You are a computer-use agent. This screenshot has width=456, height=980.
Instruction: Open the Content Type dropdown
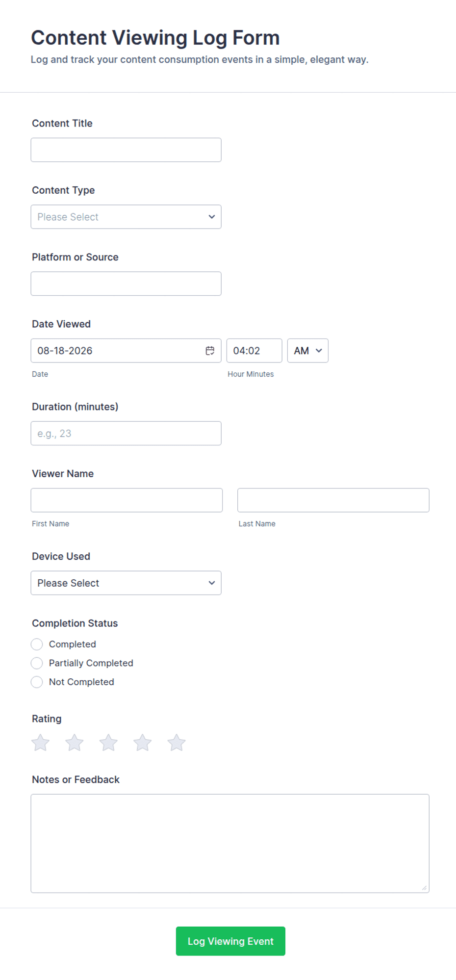[x=126, y=217]
